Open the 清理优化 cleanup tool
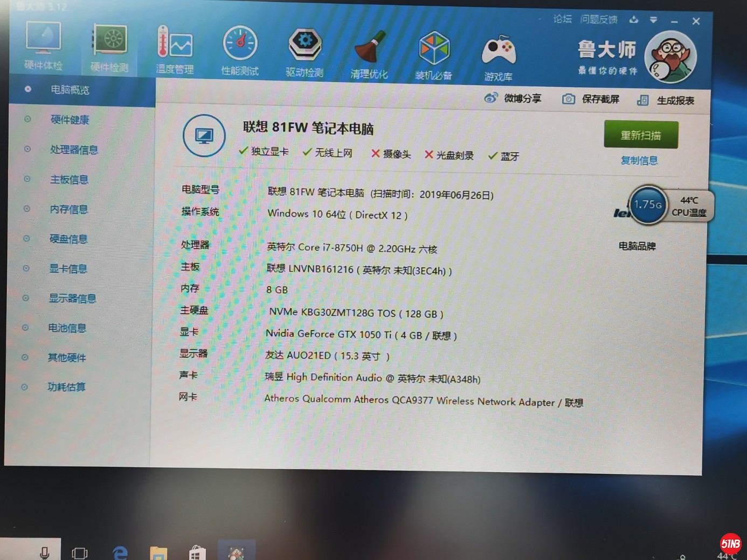The image size is (747, 560). [x=369, y=54]
